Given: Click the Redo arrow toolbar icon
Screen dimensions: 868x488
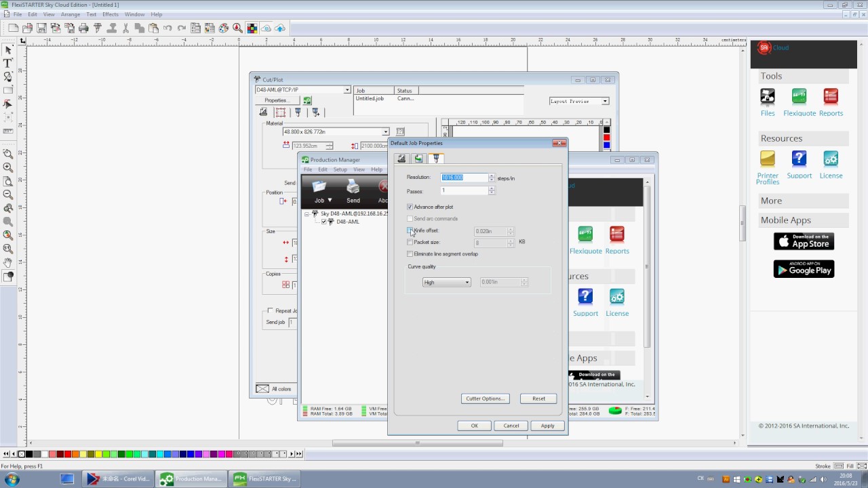Looking at the screenshot, I should 182,28.
